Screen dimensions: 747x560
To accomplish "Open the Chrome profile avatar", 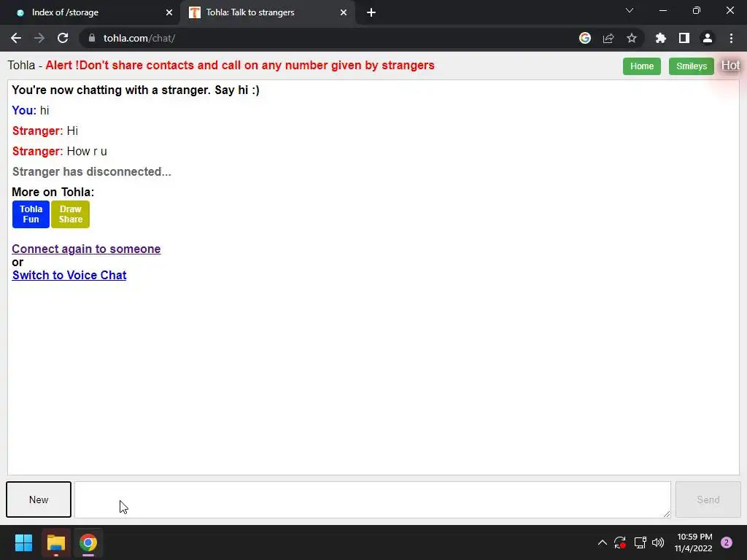I will 708,38.
